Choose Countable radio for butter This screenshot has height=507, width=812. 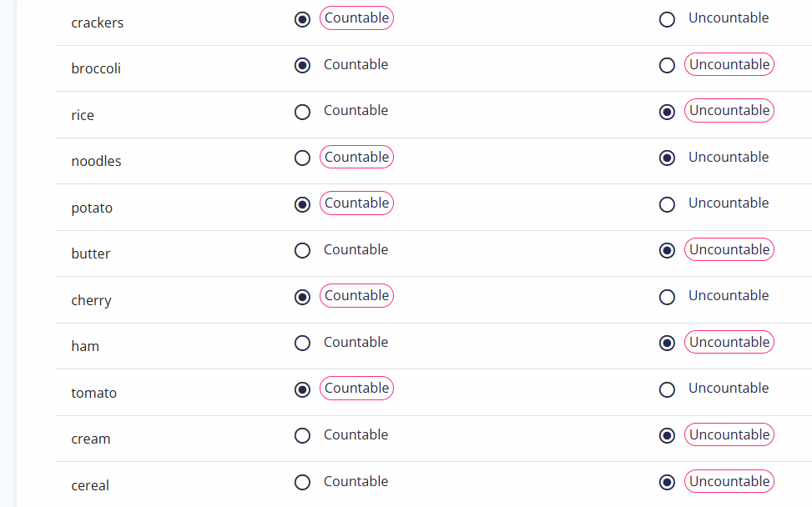[x=302, y=251]
